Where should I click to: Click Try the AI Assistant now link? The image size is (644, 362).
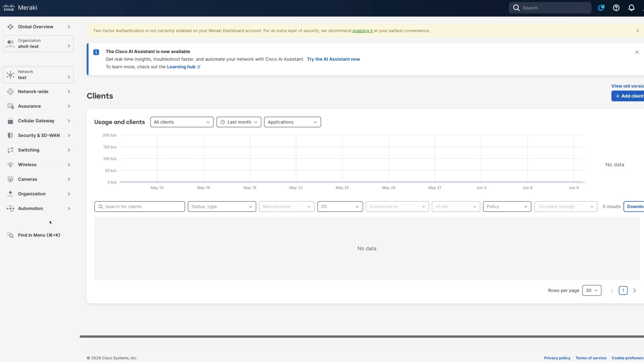tap(333, 59)
